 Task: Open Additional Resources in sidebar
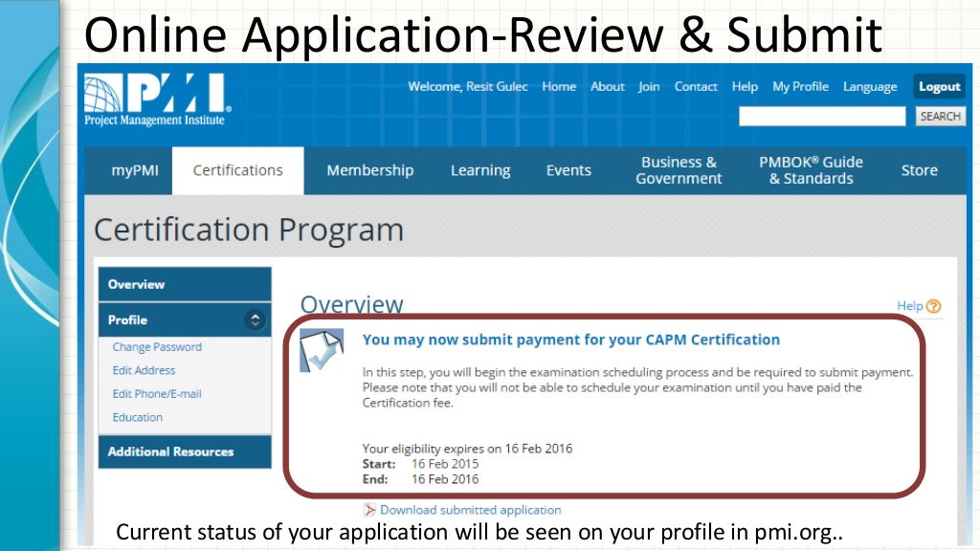click(x=185, y=452)
